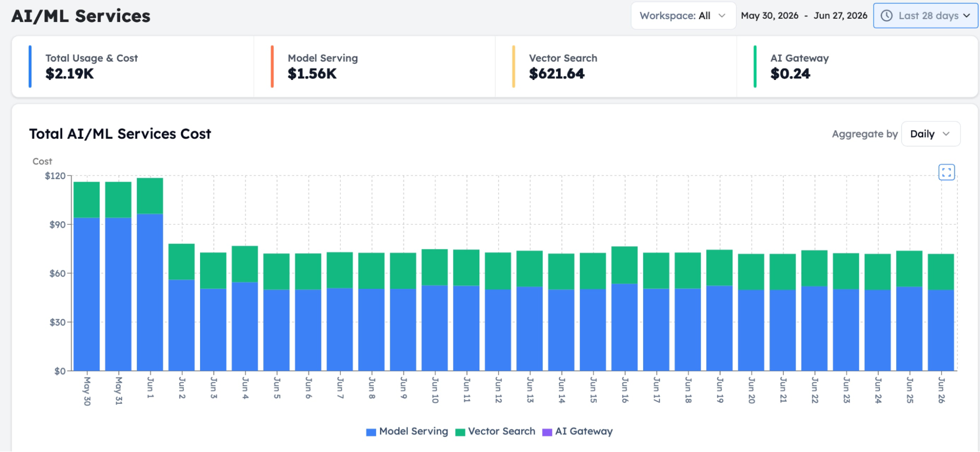The image size is (980, 452).
Task: Click the May 31 bar's green segment
Action: (118, 200)
